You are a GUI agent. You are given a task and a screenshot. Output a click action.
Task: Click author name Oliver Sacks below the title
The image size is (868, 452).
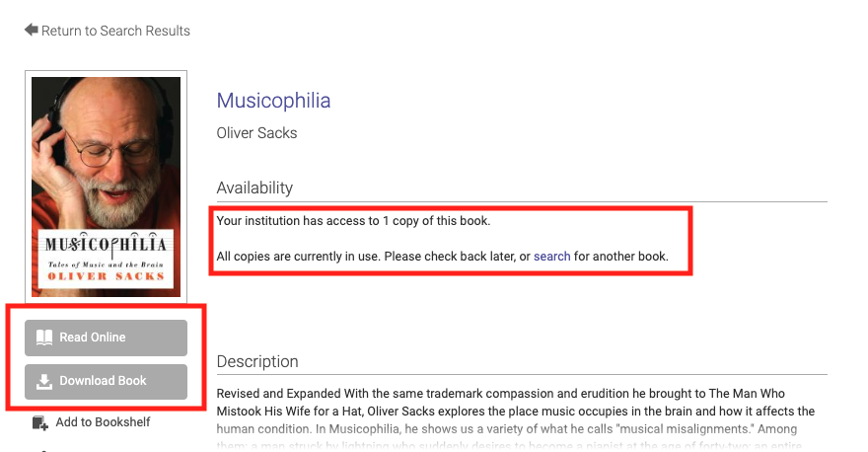coord(256,133)
